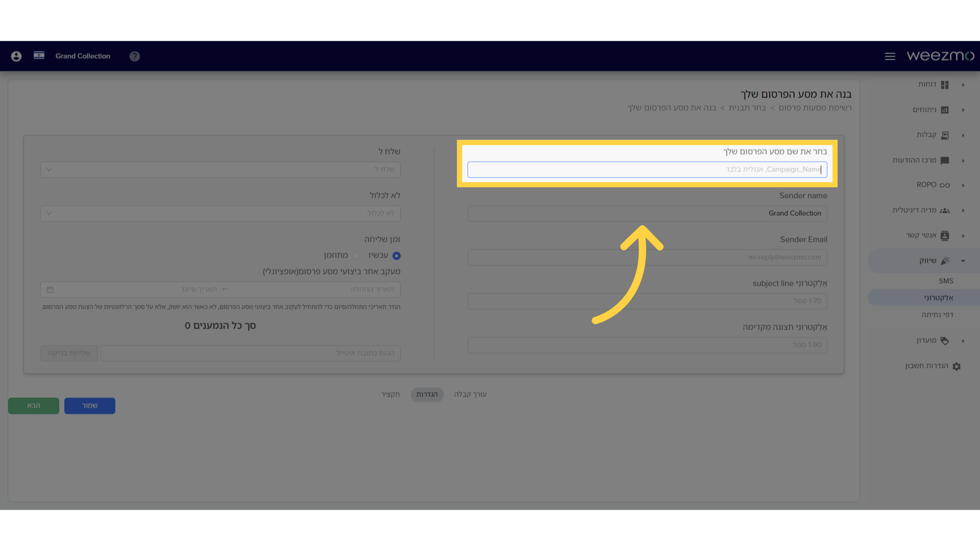980x551 pixels.
Task: Open the user account icon
Action: [x=16, y=56]
